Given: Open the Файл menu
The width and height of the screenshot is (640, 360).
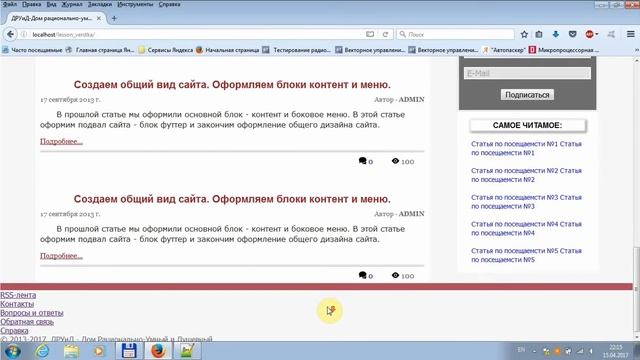Looking at the screenshot, I should 10,4.
